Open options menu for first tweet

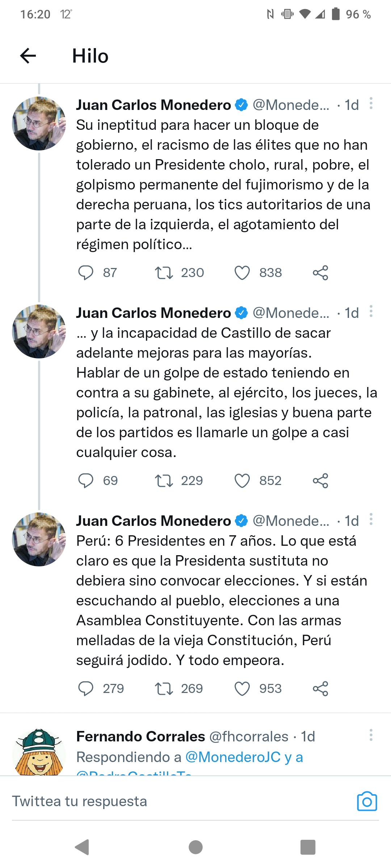(x=371, y=104)
